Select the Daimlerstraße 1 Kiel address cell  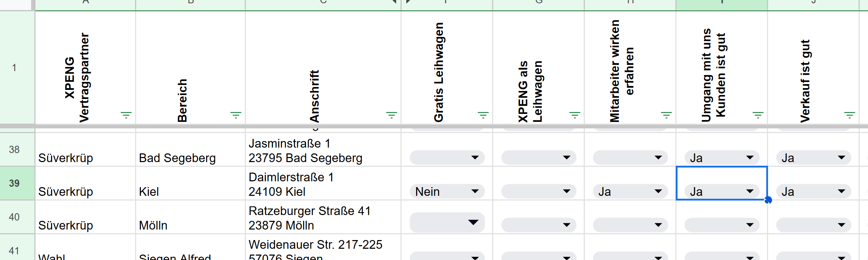pos(322,184)
